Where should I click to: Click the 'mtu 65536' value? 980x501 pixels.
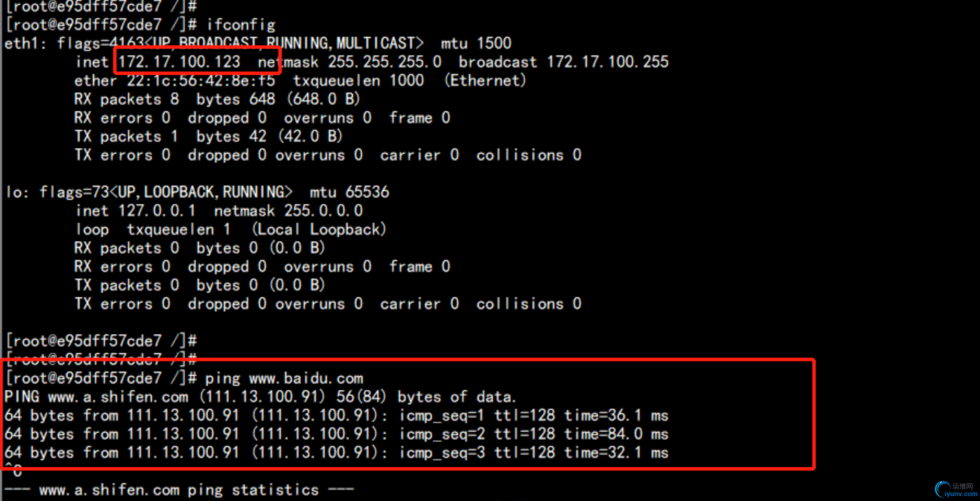pyautogui.click(x=349, y=192)
